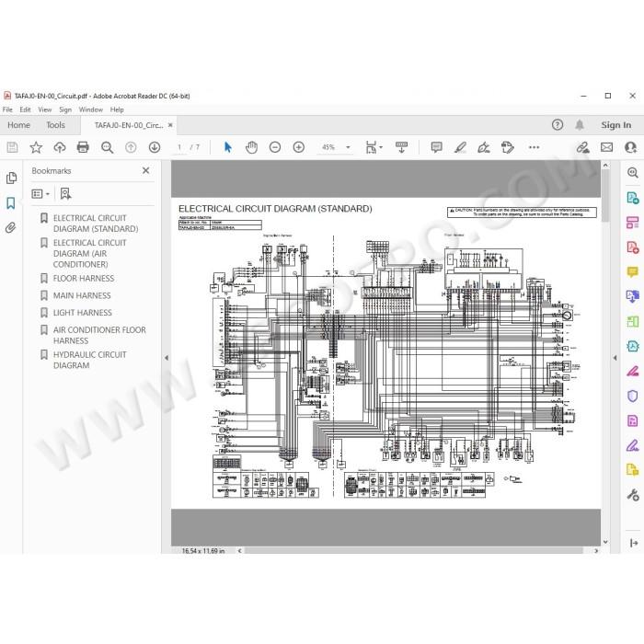
Task: Switch to the Home tab
Action: click(x=19, y=125)
